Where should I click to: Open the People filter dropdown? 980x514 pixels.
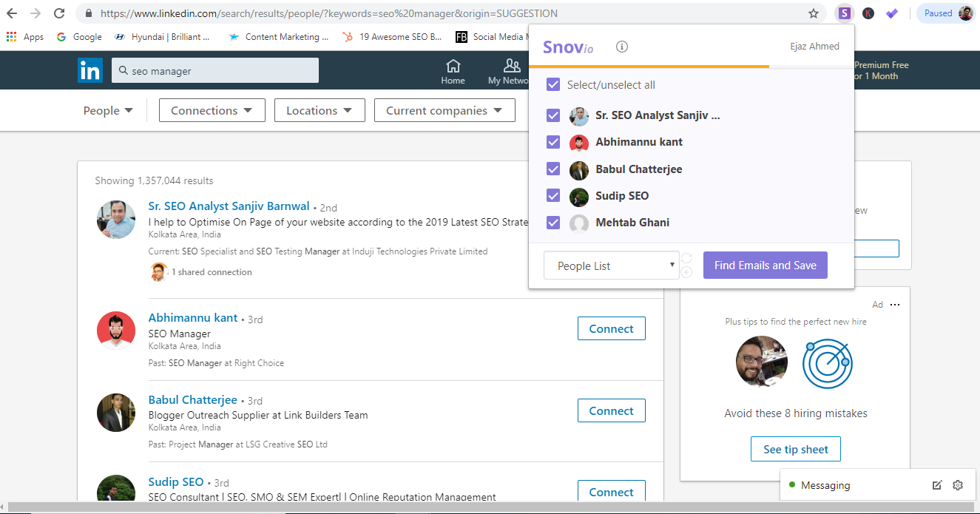pos(108,110)
